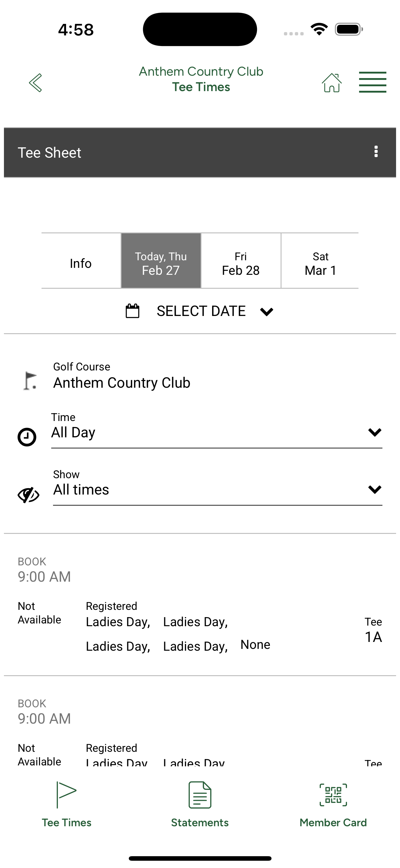The width and height of the screenshot is (400, 868).
Task: Tap the golf flag course icon
Action: point(30,381)
